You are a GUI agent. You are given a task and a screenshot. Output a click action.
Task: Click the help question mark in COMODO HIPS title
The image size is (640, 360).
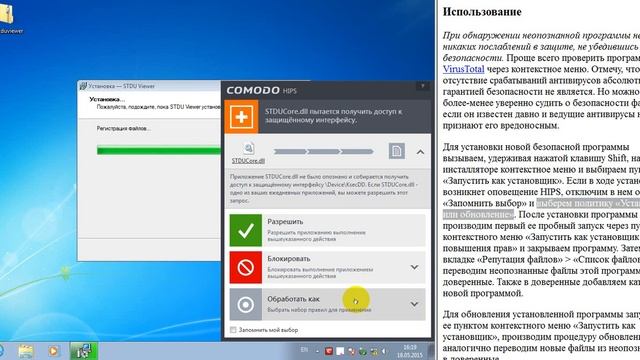coord(422,86)
